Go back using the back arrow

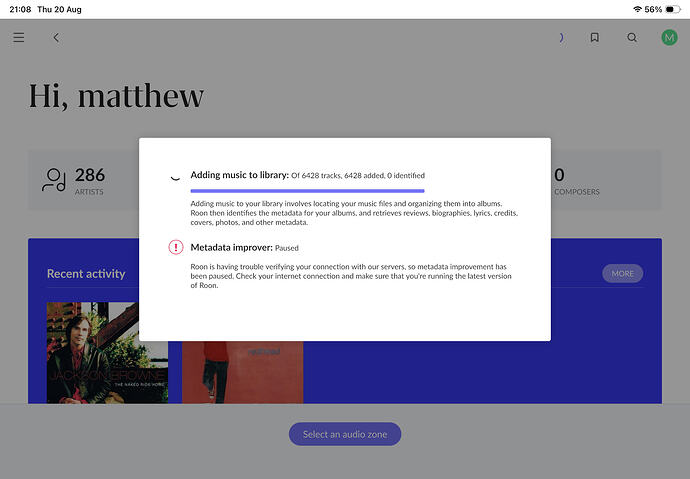point(56,37)
